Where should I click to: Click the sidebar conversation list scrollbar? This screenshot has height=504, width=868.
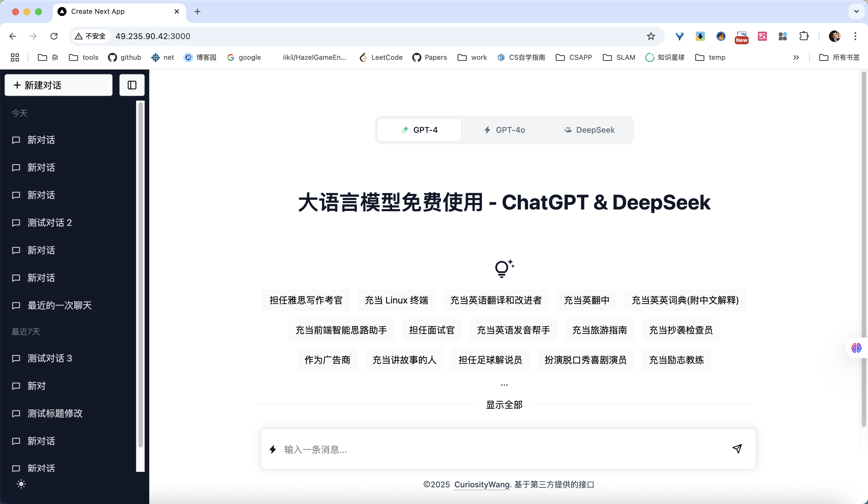pos(140,276)
